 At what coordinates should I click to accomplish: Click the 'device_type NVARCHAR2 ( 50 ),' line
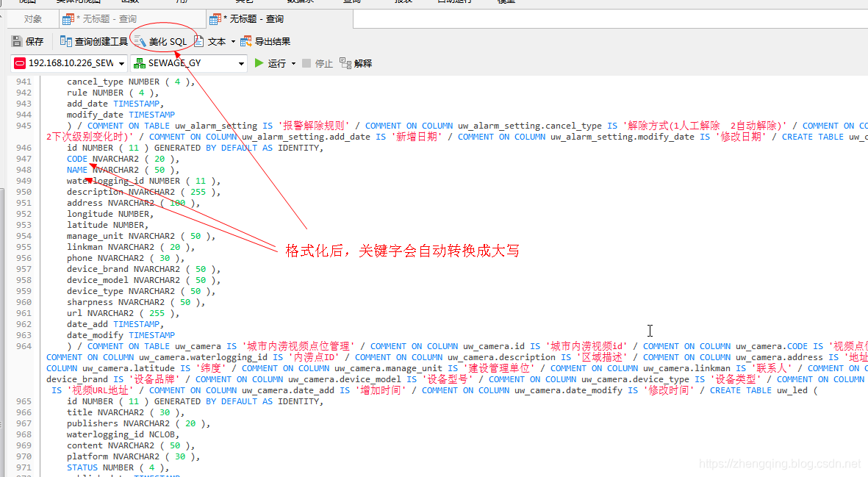pos(141,292)
